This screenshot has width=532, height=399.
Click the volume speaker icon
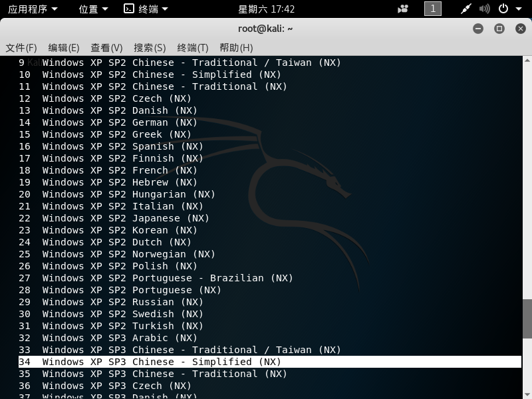[x=485, y=9]
